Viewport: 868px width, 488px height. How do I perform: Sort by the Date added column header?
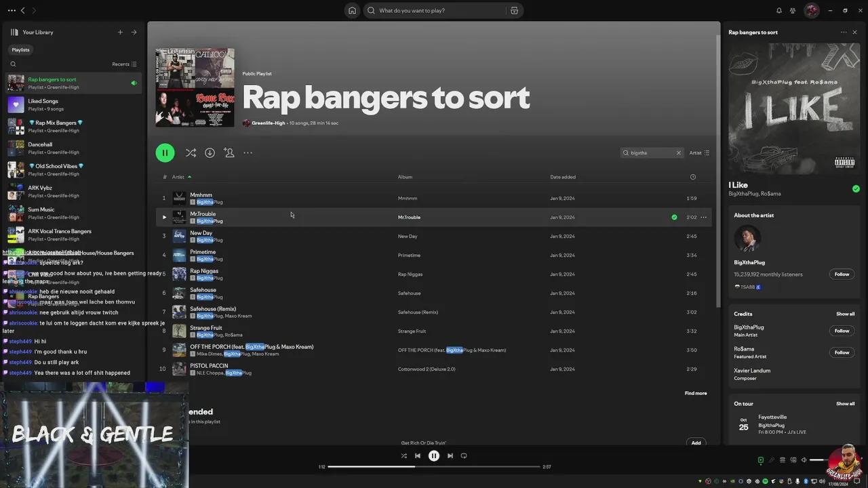pos(563,177)
